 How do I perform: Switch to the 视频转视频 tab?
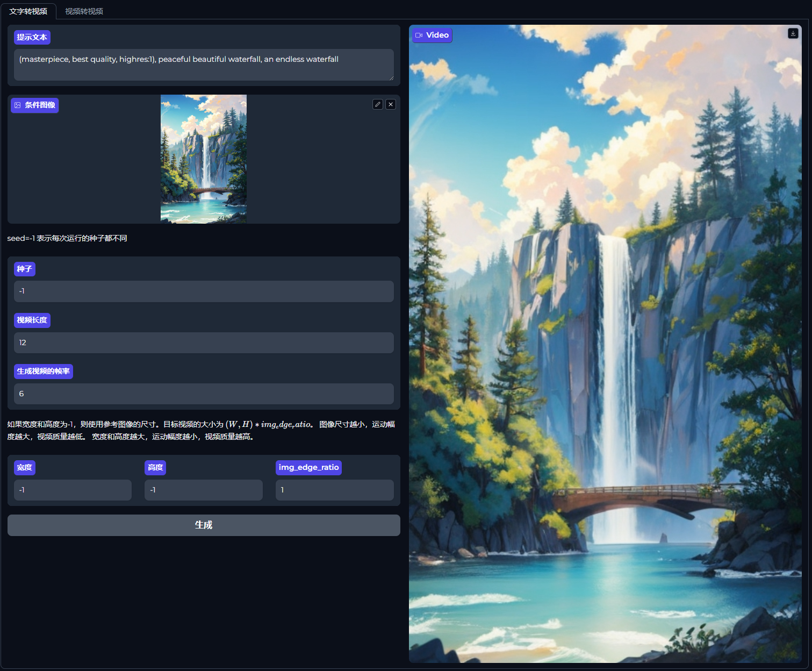(x=84, y=11)
